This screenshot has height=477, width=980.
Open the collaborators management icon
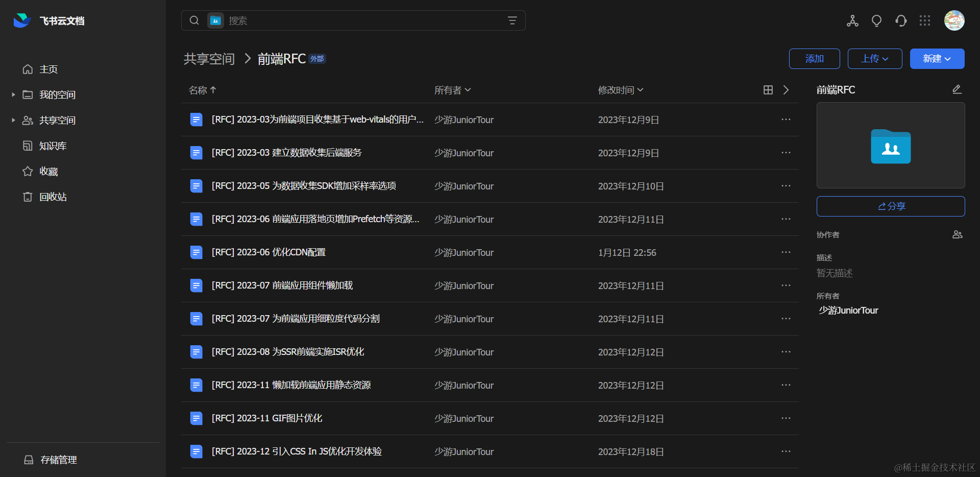(957, 234)
